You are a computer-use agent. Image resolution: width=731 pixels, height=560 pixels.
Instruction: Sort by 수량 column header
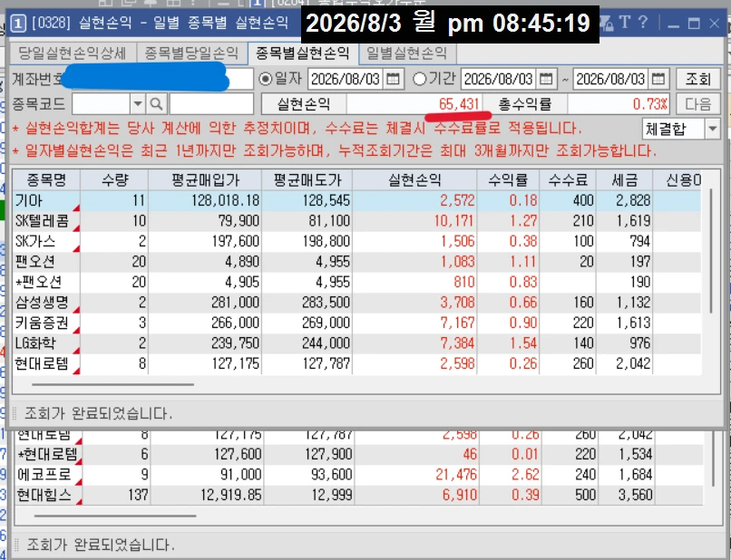point(114,179)
